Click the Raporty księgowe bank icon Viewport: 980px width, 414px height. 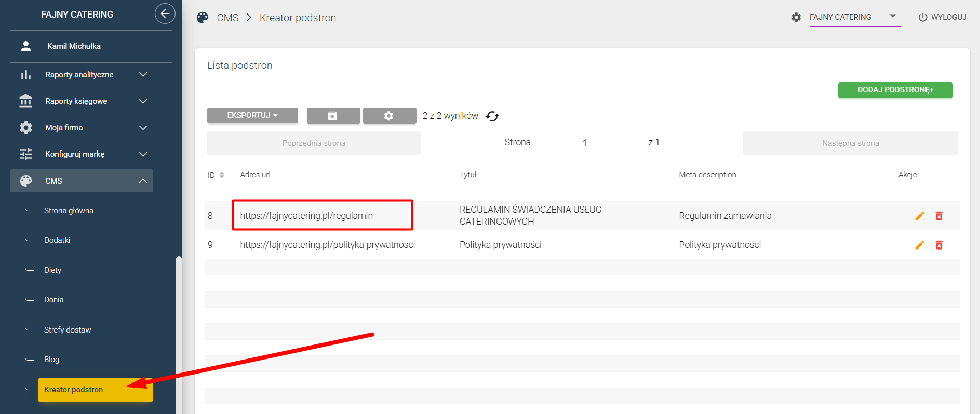25,101
